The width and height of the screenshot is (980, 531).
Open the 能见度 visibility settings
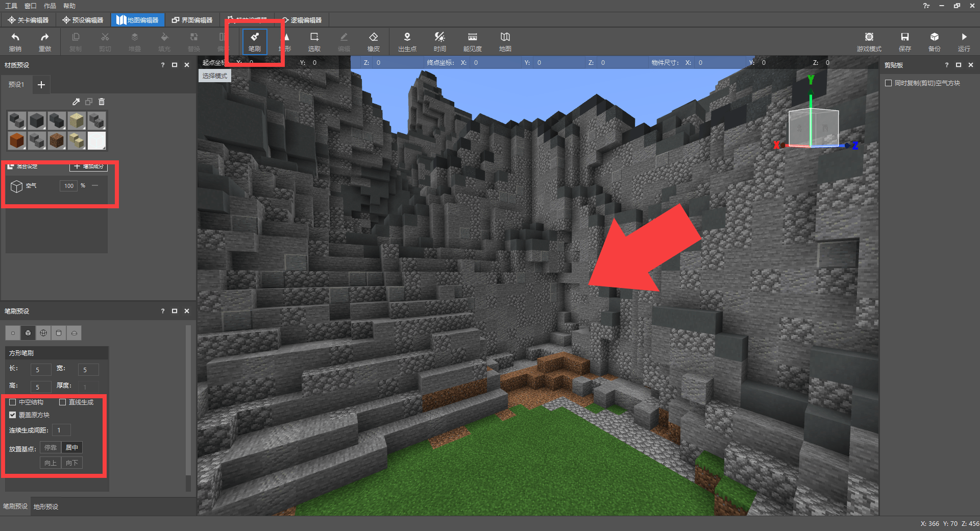(473, 41)
